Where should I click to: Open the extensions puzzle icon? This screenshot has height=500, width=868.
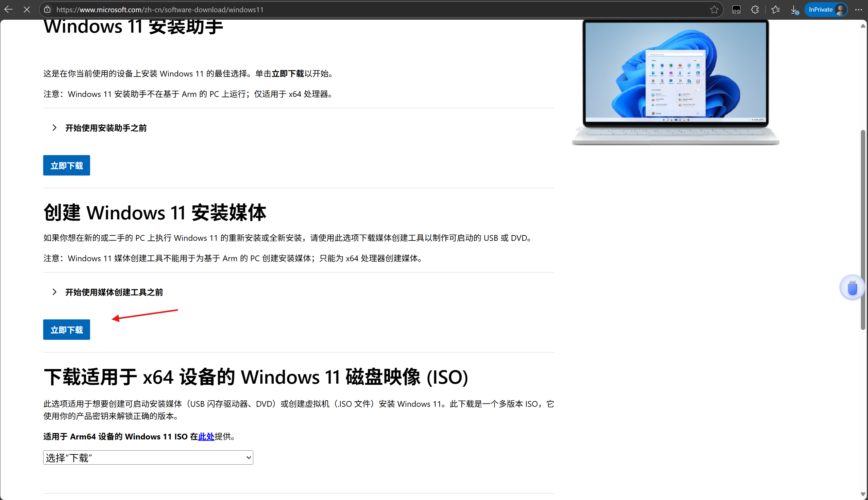[x=755, y=10]
